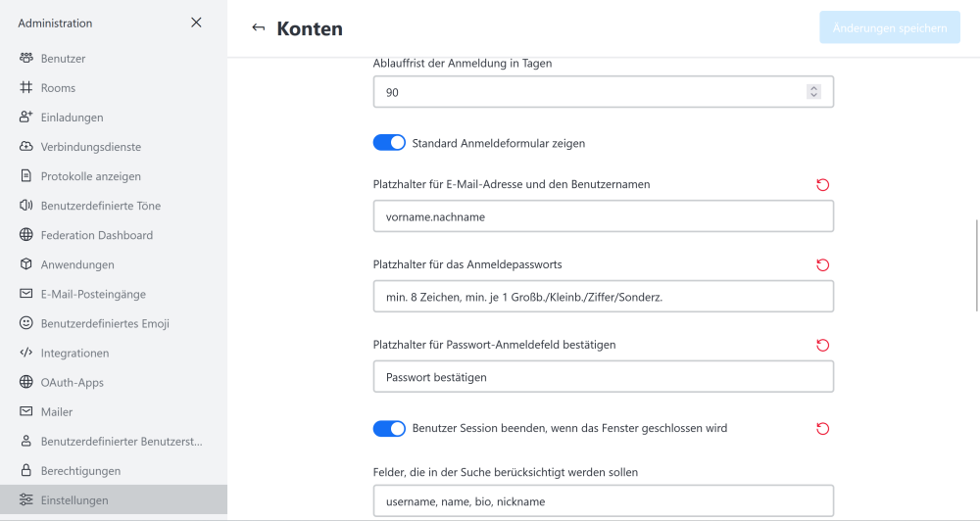Go back using the arrow beside Konten
The image size is (980, 521).
[258, 27]
